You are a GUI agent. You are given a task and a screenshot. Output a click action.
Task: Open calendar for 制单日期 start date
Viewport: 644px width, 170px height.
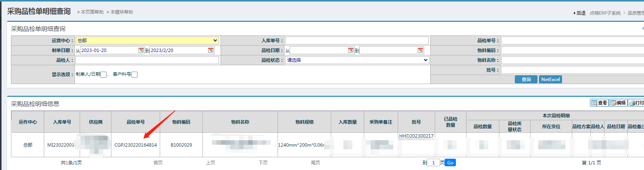pos(141,50)
